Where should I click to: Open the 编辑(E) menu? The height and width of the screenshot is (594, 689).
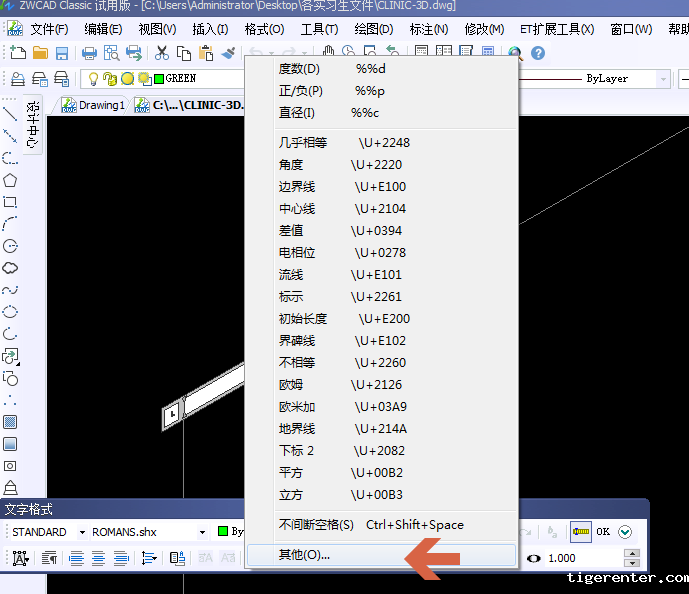coord(103,29)
